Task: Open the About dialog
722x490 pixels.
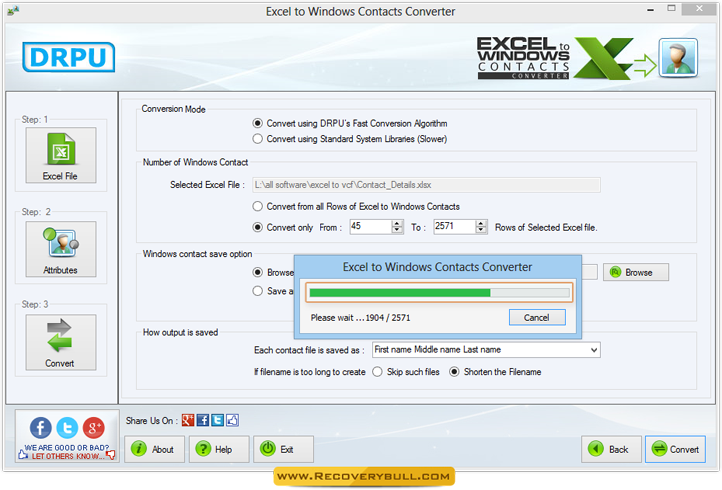Action: [154, 449]
